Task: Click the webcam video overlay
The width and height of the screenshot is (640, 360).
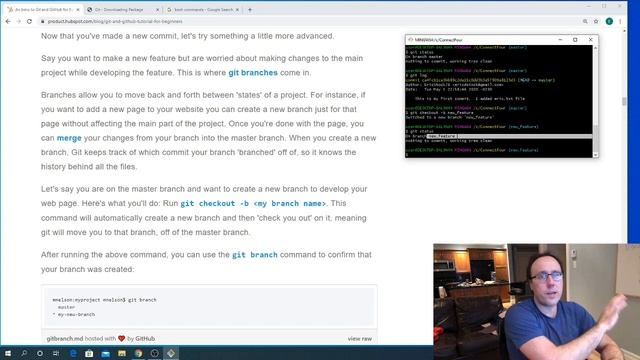Action: coord(536,302)
